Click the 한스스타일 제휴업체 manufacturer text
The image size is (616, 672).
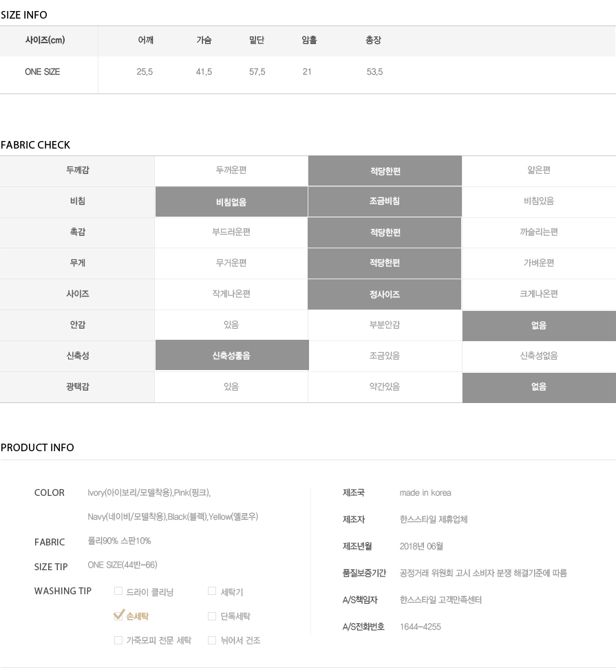(434, 519)
